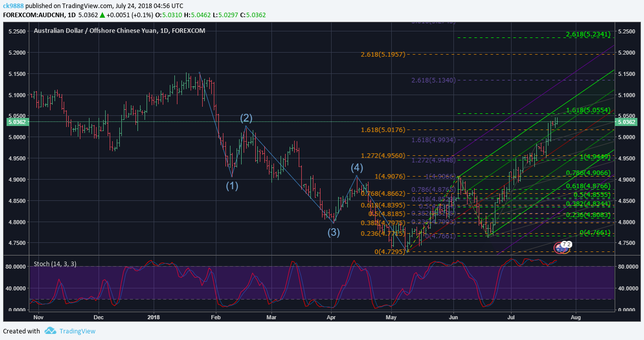Viewport: 644px width, 340px height.
Task: Click the purple 0.786(4.8765) Fibonacci label
Action: click(x=434, y=190)
